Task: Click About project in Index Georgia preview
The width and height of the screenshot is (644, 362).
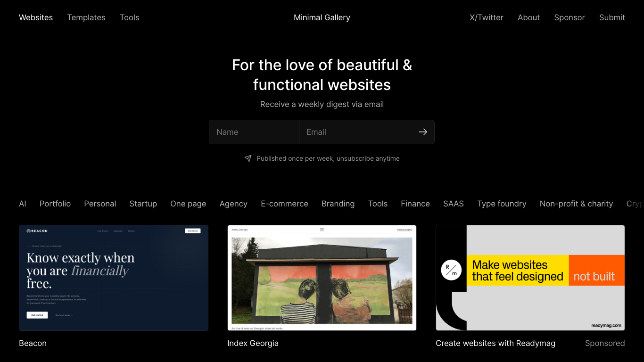Action: 405,230
